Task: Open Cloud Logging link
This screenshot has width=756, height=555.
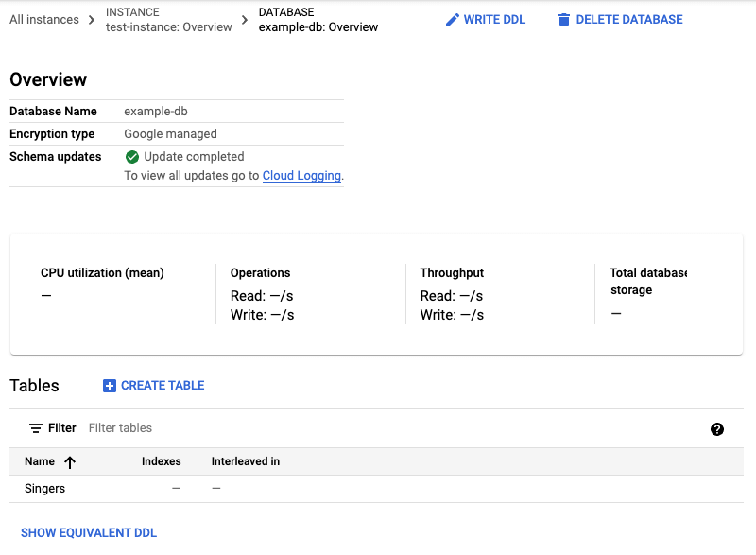Action: pos(301,176)
